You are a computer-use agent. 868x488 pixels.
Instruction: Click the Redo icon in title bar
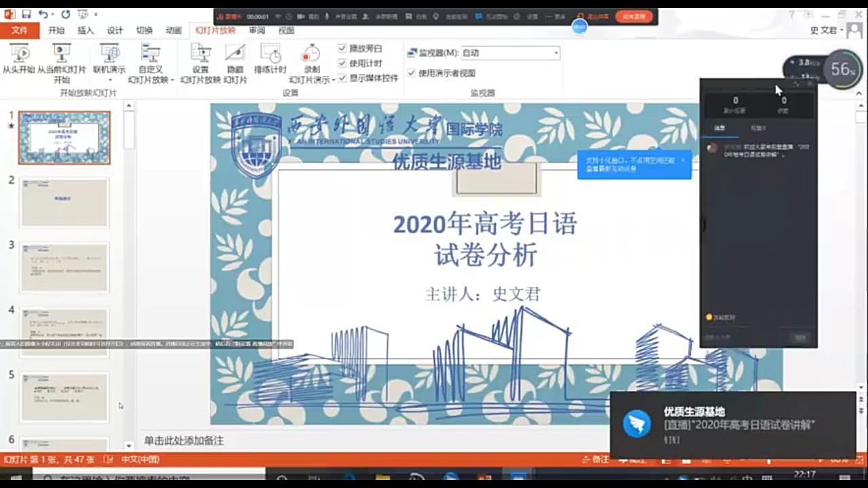point(66,14)
